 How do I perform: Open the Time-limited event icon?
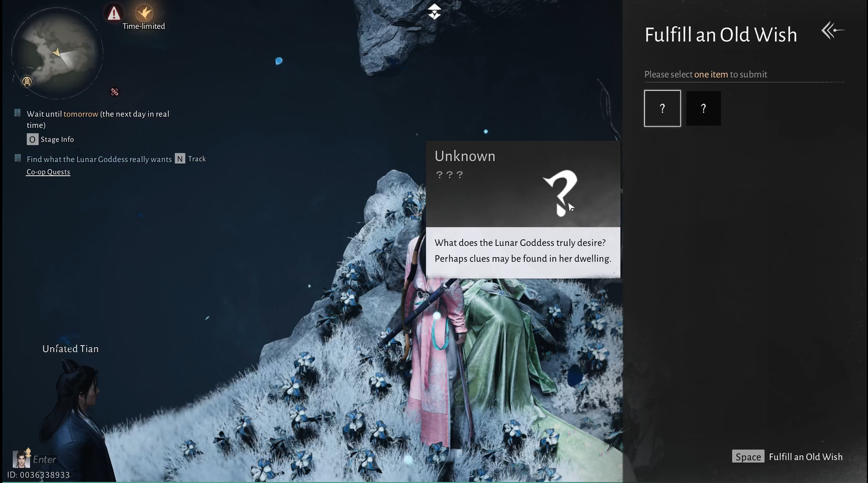(x=144, y=13)
